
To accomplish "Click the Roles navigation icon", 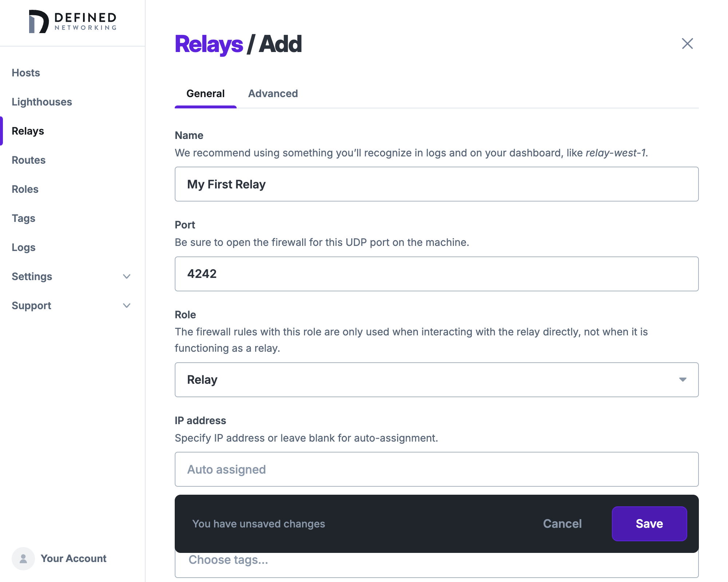I will (x=25, y=189).
